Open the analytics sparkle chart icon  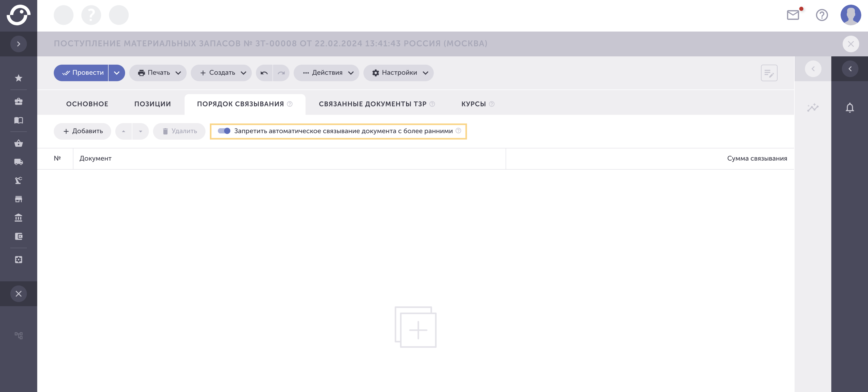(x=813, y=108)
